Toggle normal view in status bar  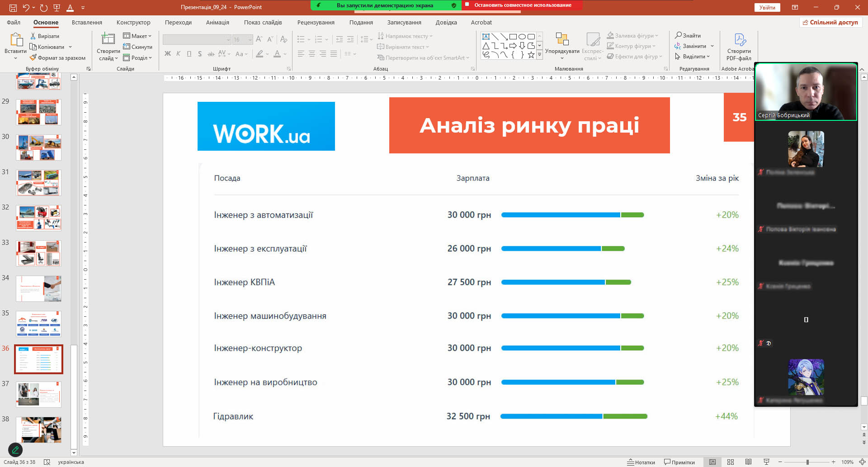712,462
